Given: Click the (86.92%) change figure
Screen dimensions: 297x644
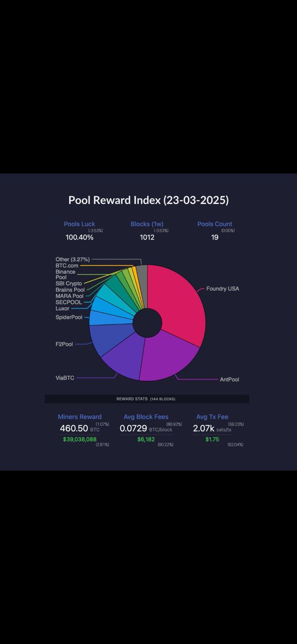Looking at the screenshot, I should (x=173, y=424).
